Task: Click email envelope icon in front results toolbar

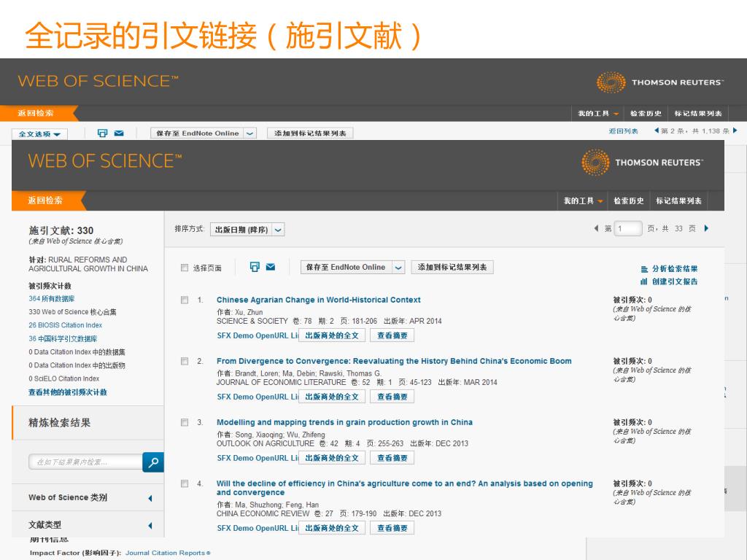Action: click(x=271, y=267)
